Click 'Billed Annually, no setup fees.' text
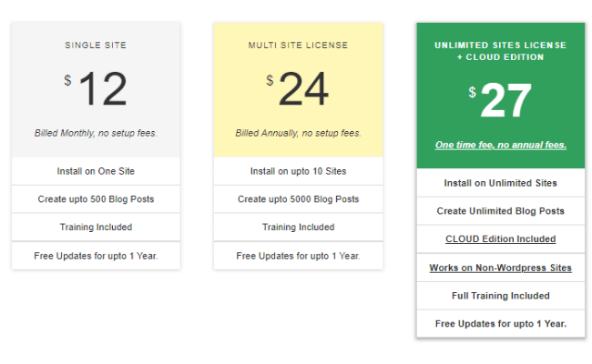Viewport: 592px width, 364px height. click(298, 133)
